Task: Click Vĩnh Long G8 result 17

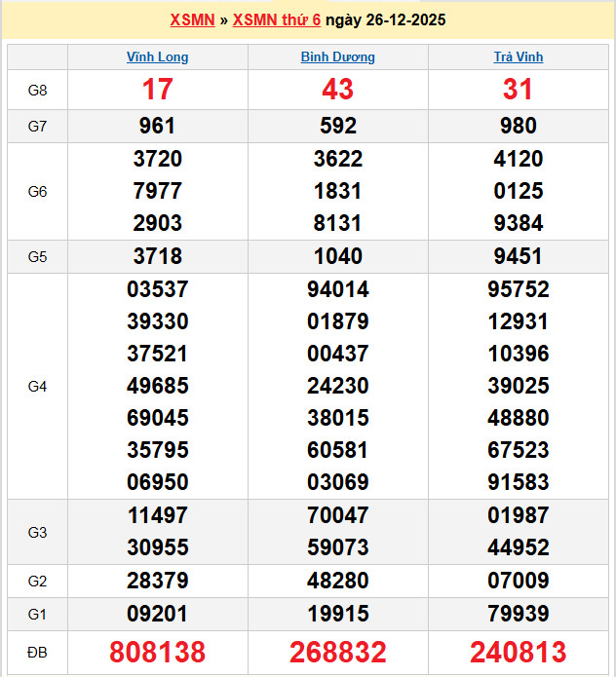Action: pos(158,91)
